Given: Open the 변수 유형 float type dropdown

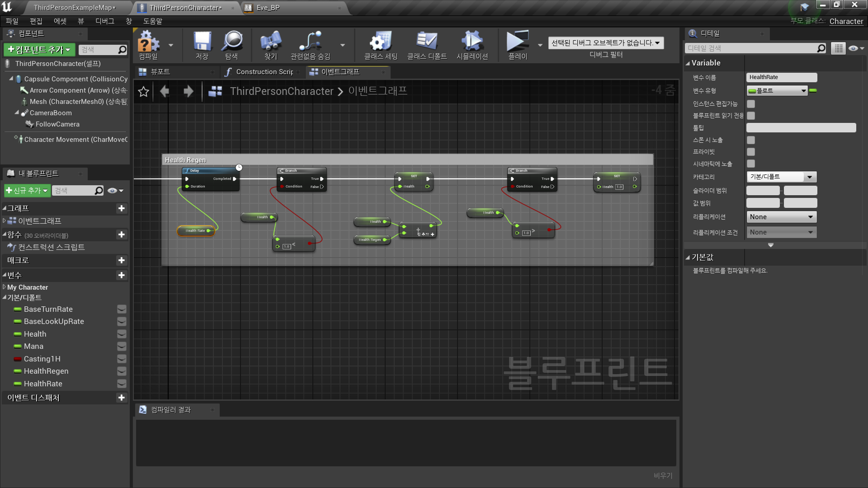Looking at the screenshot, I should click(x=777, y=90).
